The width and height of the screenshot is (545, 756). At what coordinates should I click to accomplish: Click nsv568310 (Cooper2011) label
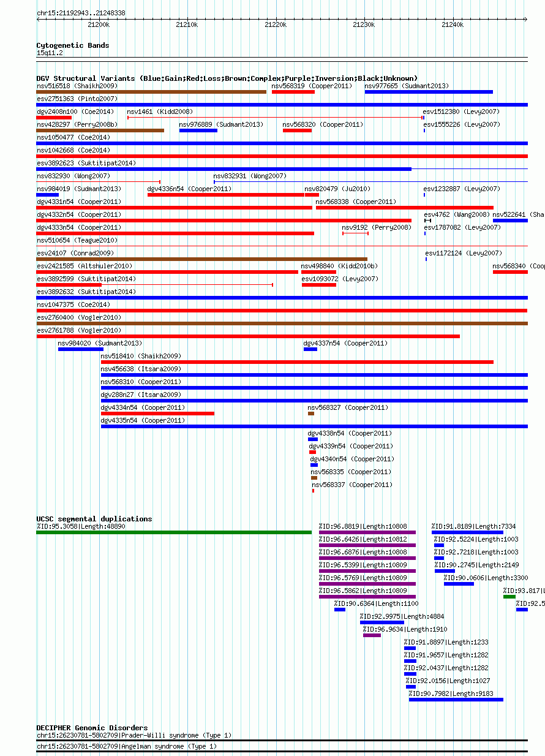tap(141, 382)
